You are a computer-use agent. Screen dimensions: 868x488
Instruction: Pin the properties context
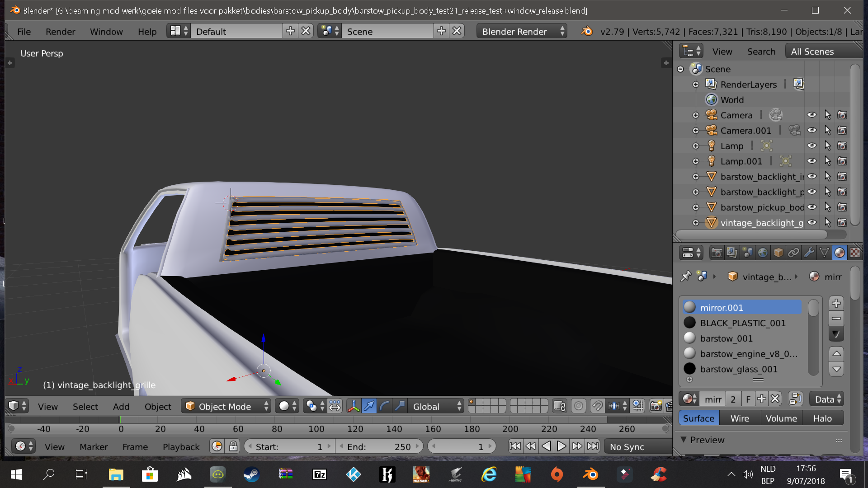coord(686,276)
